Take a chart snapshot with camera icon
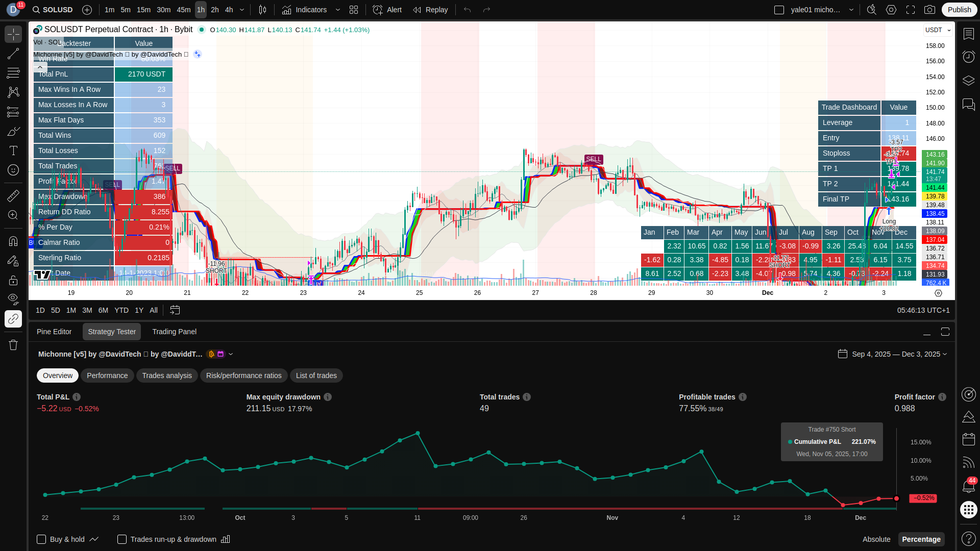Viewport: 980px width, 551px height. coord(930,10)
